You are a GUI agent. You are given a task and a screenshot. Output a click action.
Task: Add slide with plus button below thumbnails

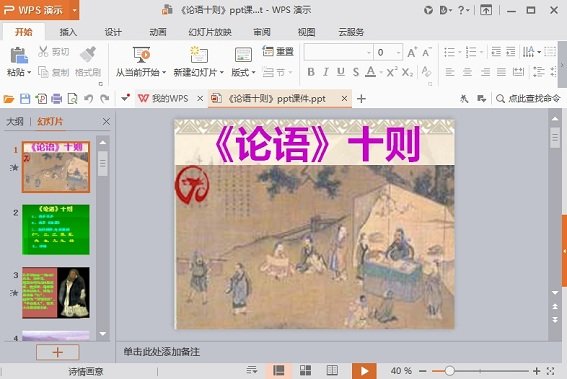click(57, 352)
